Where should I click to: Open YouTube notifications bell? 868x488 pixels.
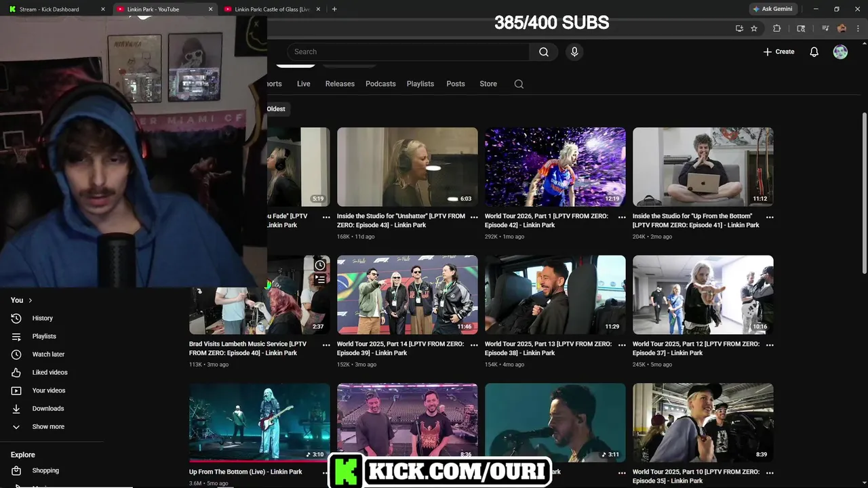click(x=814, y=52)
